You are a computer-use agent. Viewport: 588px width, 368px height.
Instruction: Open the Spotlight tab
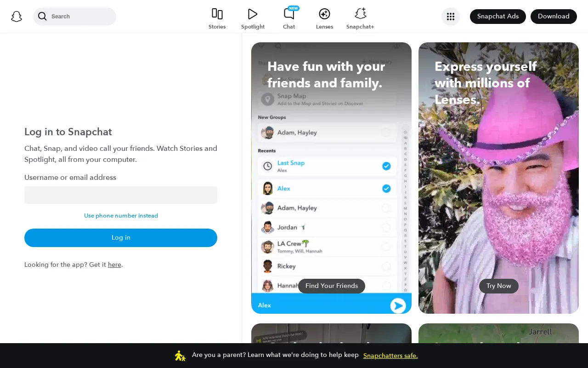pyautogui.click(x=253, y=19)
